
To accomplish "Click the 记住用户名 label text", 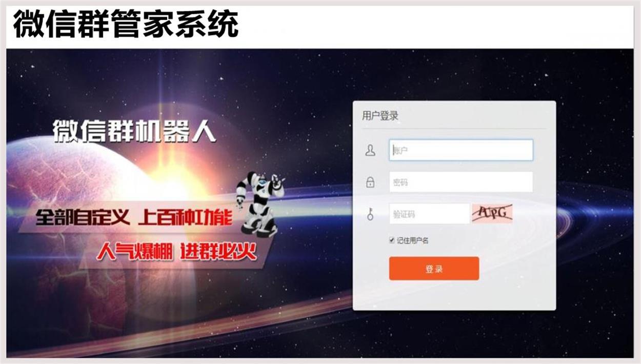I will tap(412, 240).
